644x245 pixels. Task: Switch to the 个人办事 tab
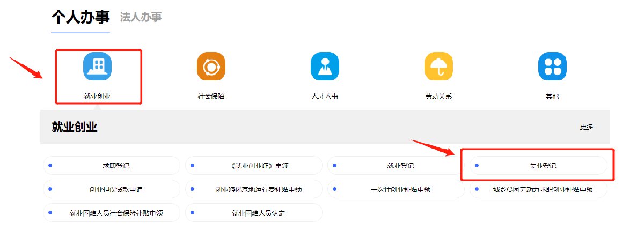point(80,17)
